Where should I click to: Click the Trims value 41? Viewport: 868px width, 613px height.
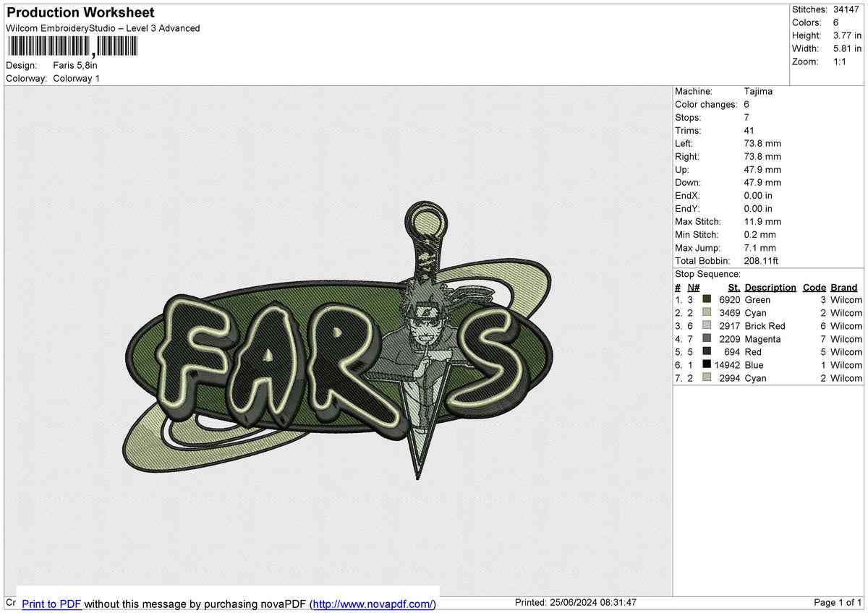pos(749,130)
